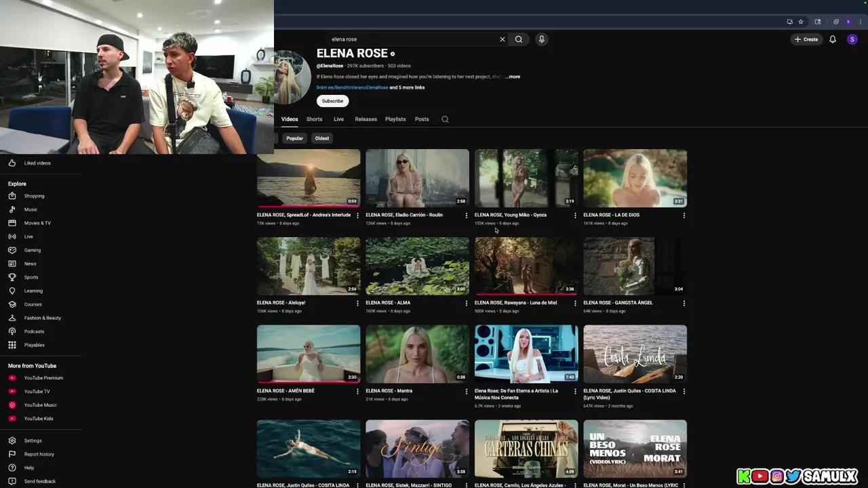The height and width of the screenshot is (488, 868).
Task: Switch to the Posts tab
Action: coord(422,119)
